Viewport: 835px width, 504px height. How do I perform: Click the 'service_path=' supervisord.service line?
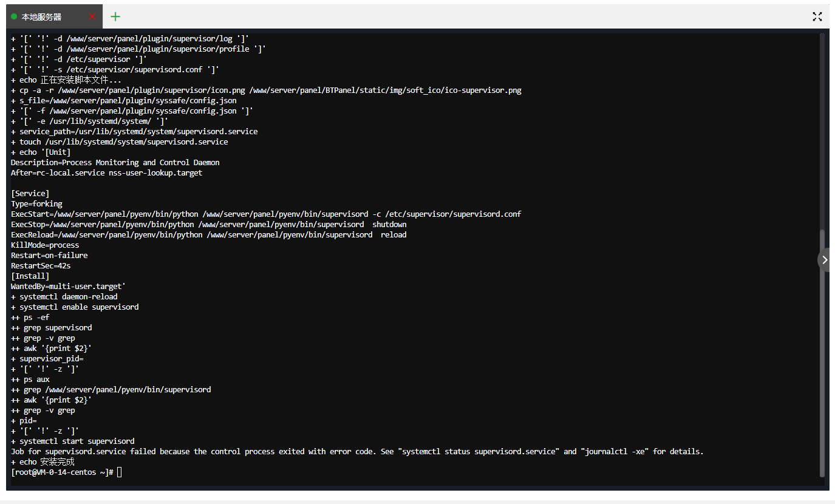134,132
